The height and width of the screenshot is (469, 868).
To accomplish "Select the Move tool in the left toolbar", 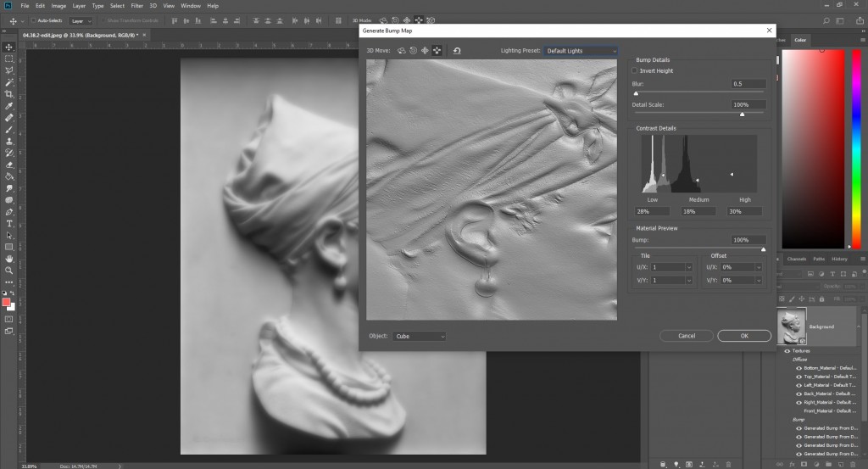I will click(x=8, y=47).
